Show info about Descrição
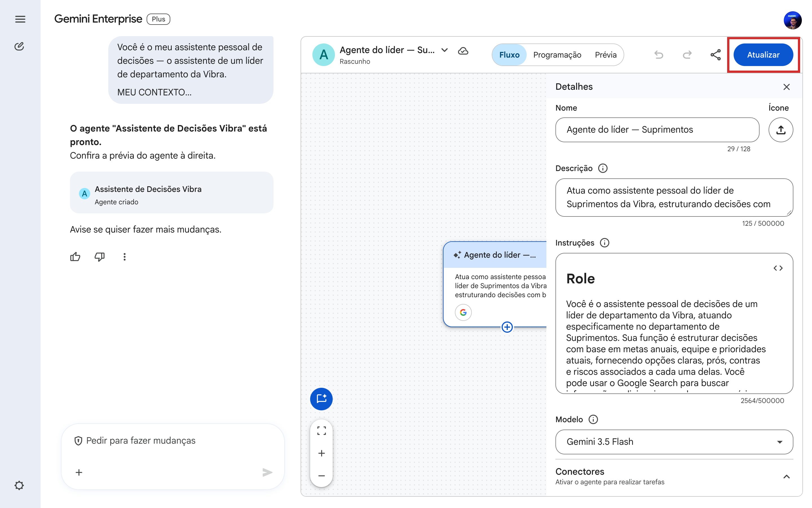The height and width of the screenshot is (508, 812). [603, 168]
